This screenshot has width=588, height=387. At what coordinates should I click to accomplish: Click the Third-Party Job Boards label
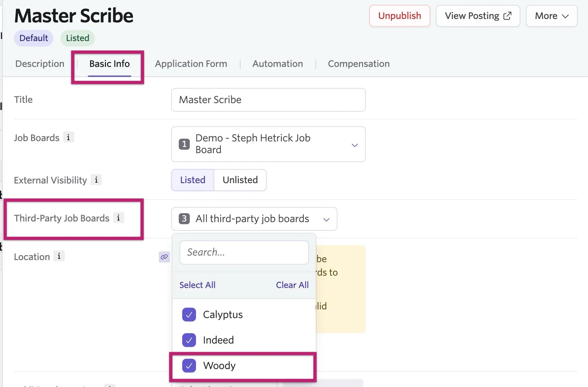61,218
